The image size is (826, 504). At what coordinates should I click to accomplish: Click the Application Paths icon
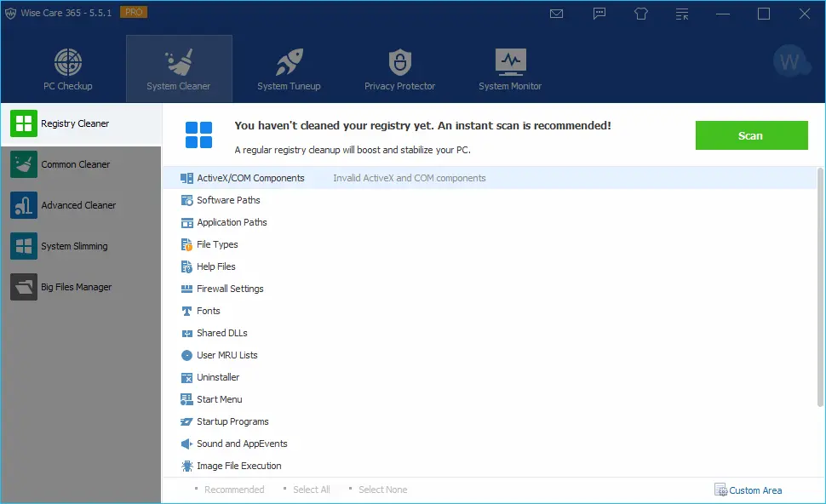tap(186, 223)
